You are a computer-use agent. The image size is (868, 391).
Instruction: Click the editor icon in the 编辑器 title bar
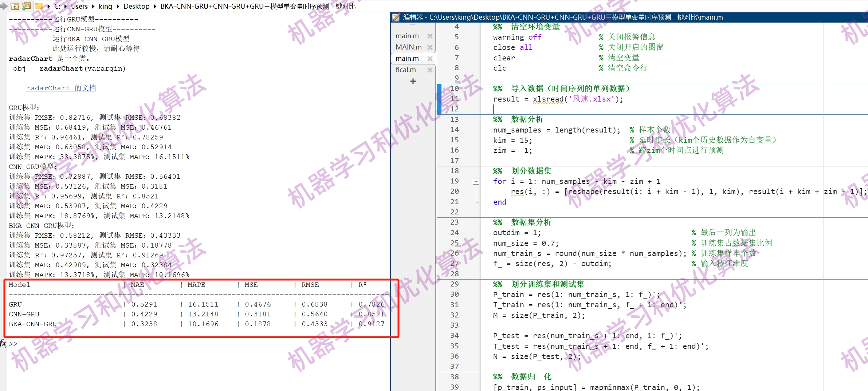click(x=395, y=17)
